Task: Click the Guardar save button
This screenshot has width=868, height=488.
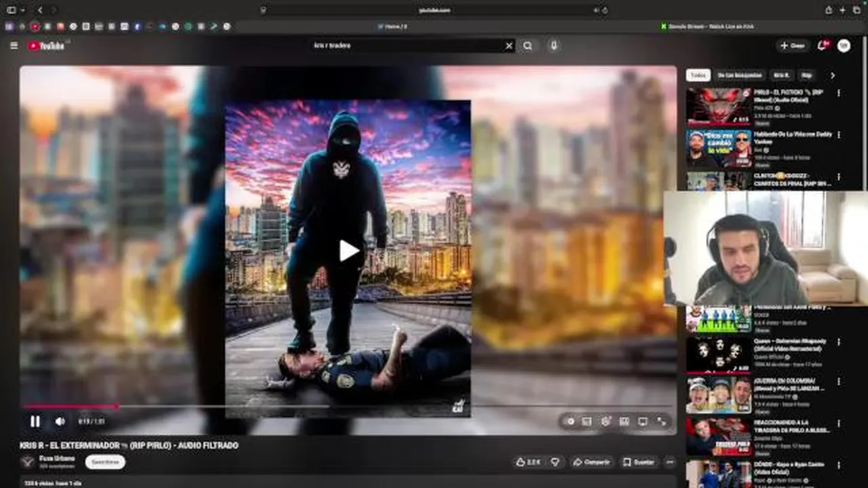Action: coord(639,462)
